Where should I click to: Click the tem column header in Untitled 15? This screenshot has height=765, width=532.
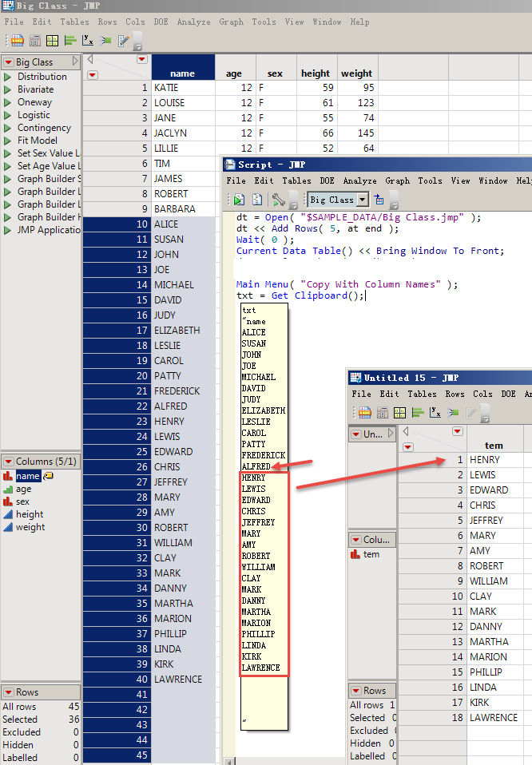pos(494,445)
